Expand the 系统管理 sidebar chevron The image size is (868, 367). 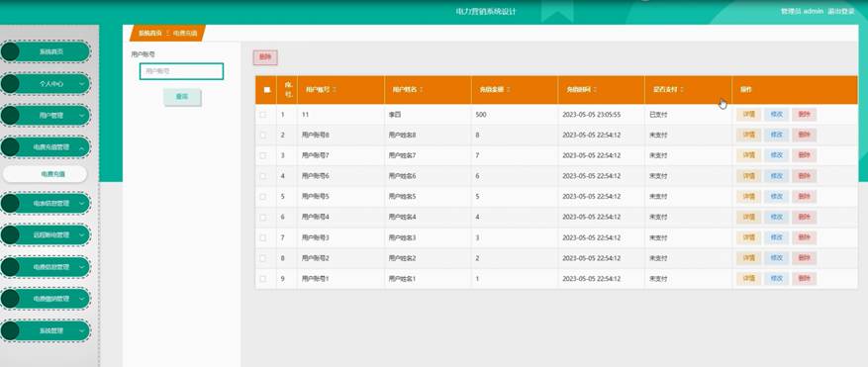point(82,330)
